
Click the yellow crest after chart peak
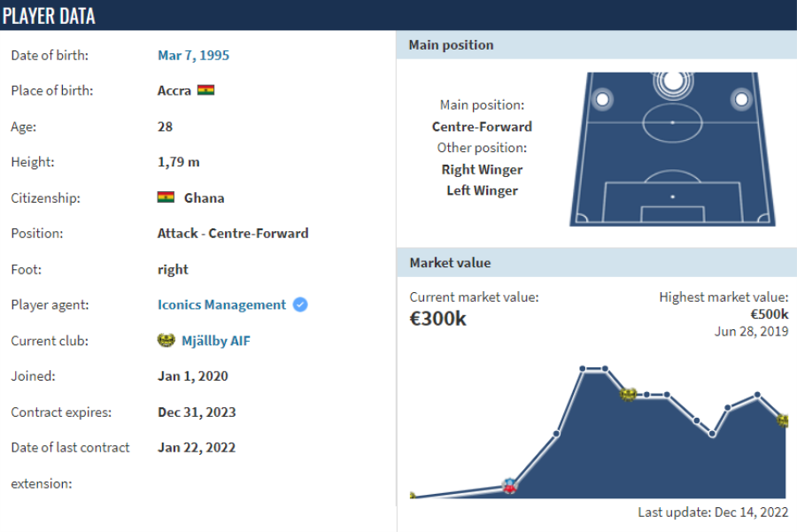pyautogui.click(x=629, y=393)
